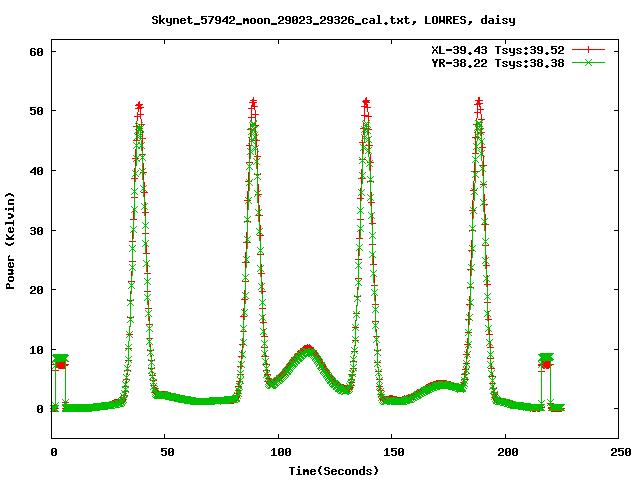Click the x-axis tick label 50
Viewport: 640px width, 480px height.
[x=167, y=452]
